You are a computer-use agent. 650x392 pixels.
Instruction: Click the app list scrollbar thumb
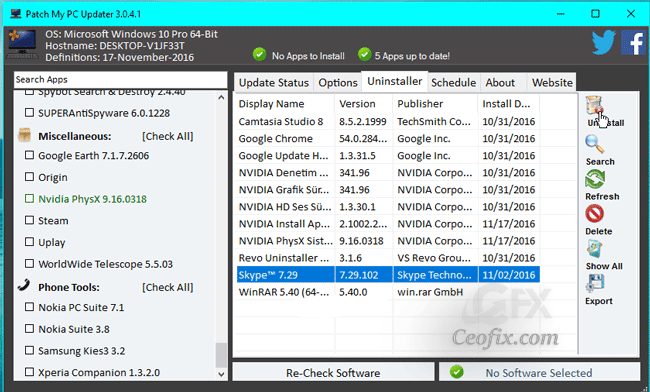[x=221, y=355]
